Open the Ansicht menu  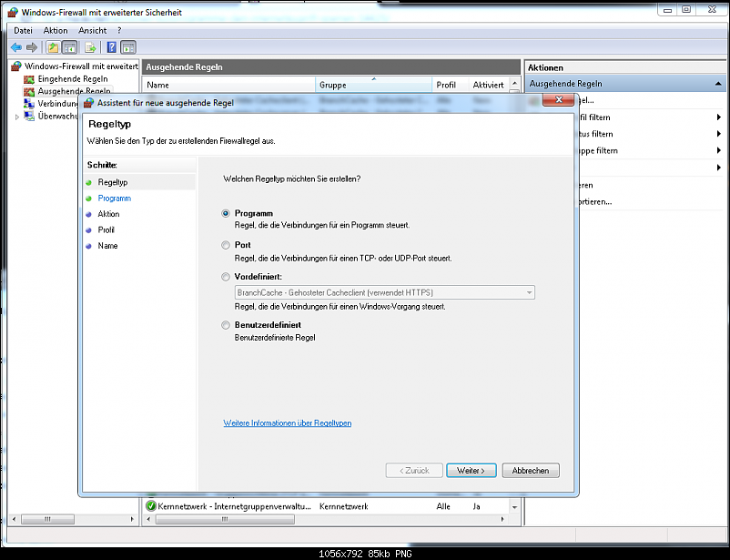point(92,31)
